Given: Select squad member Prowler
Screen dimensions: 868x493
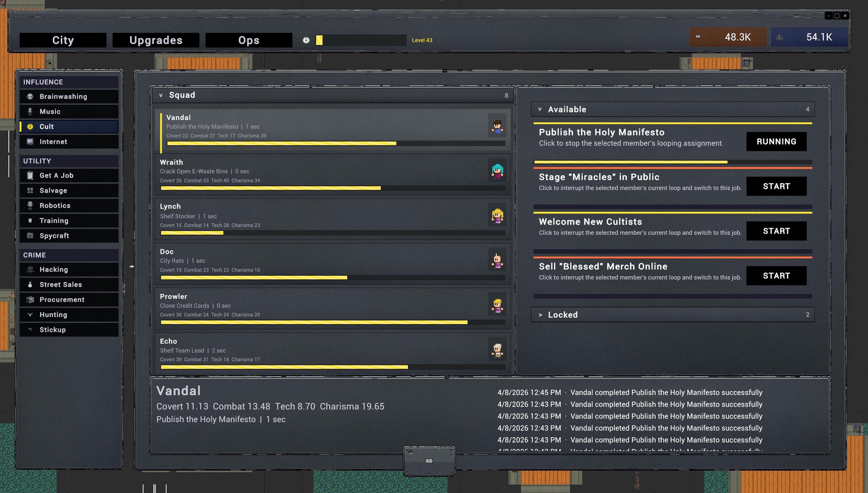Looking at the screenshot, I should (320, 305).
